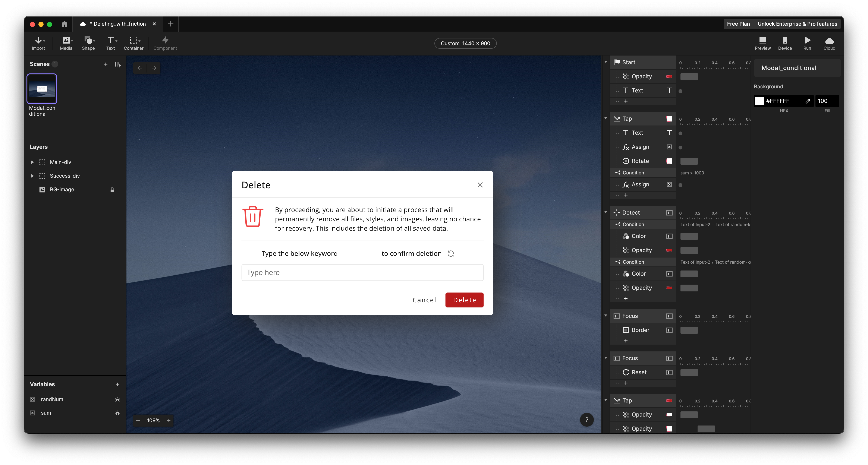The width and height of the screenshot is (868, 465).
Task: Collapse the Detect trigger
Action: coord(606,212)
